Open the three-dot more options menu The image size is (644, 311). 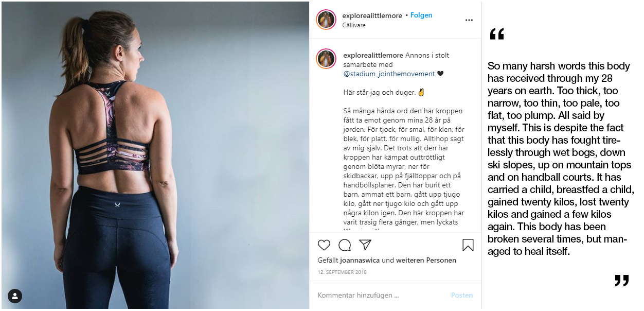[469, 20]
